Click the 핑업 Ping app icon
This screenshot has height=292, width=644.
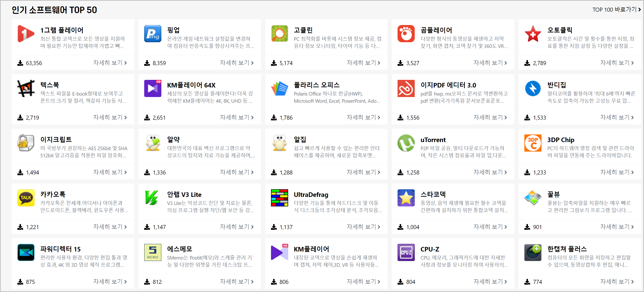coord(153,34)
